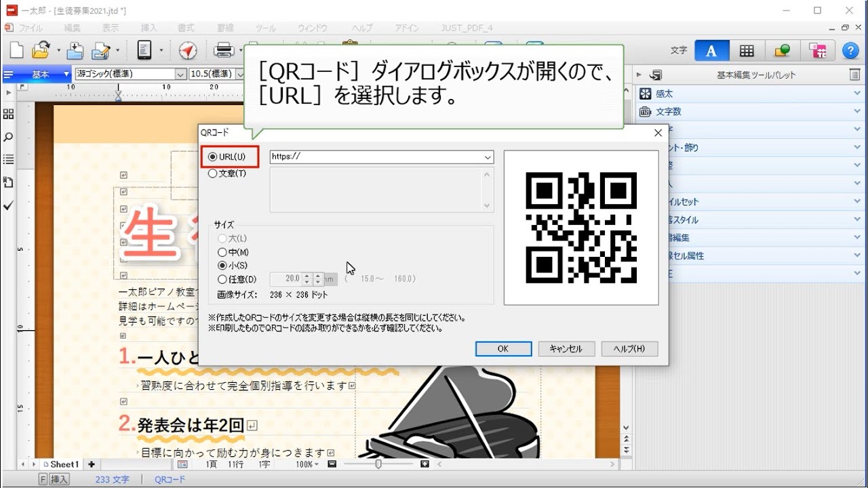Click the ヘルプ(H) button

[x=629, y=349]
